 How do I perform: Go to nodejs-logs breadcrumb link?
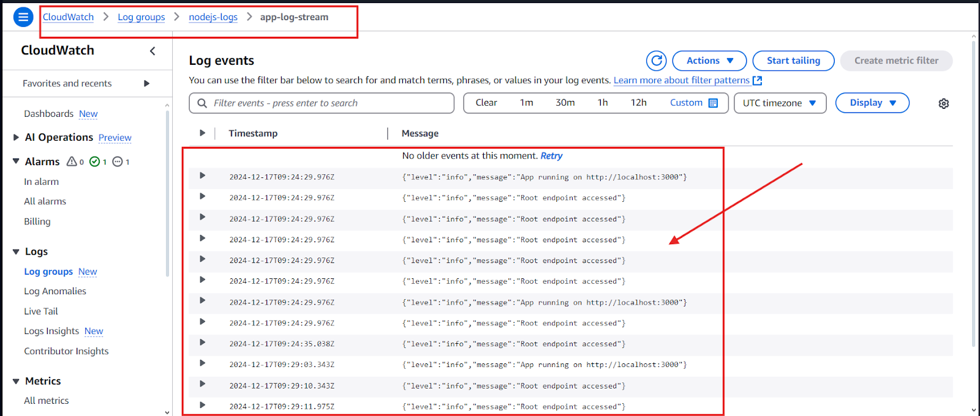point(213,17)
